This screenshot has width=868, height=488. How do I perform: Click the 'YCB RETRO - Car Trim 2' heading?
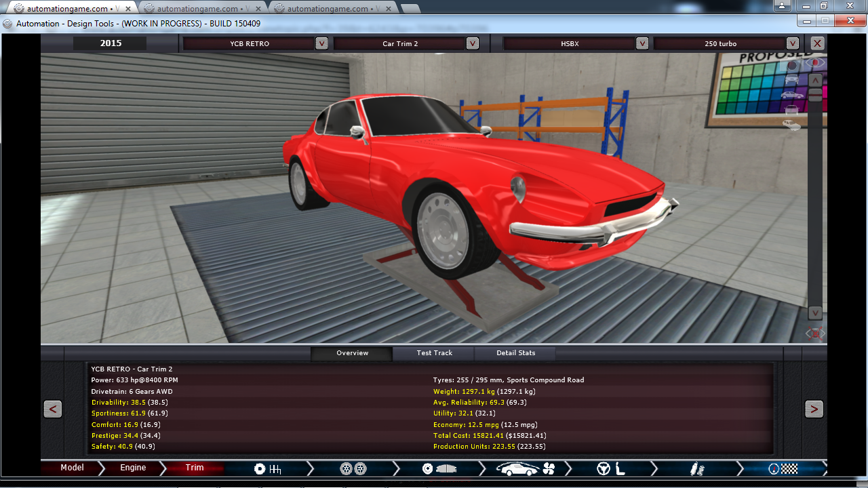pos(132,369)
